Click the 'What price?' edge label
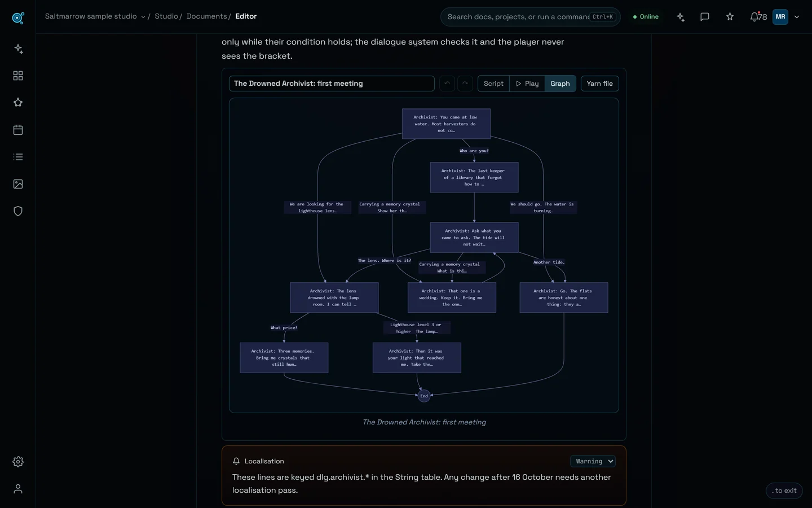This screenshot has width=812, height=508. 284,327
